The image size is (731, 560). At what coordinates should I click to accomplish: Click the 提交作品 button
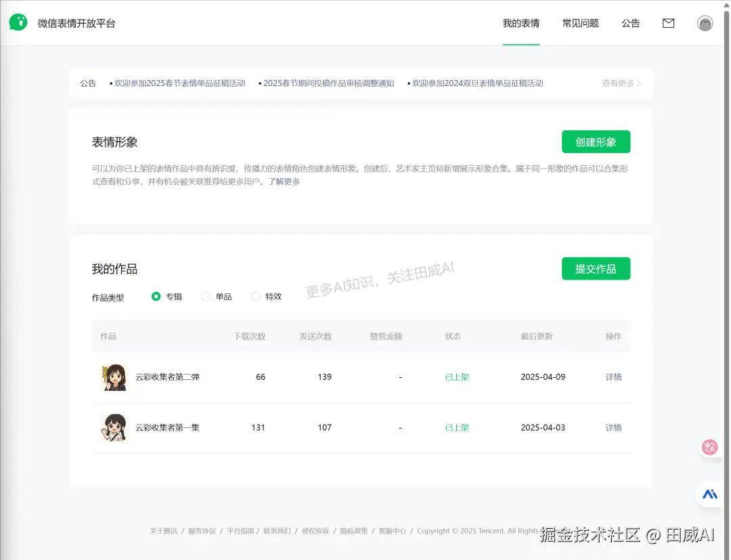pyautogui.click(x=596, y=268)
